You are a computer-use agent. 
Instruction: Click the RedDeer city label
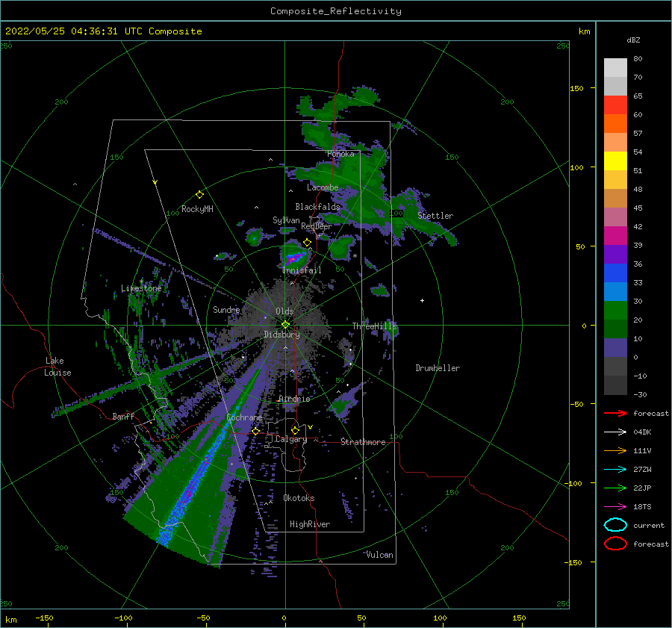click(317, 226)
